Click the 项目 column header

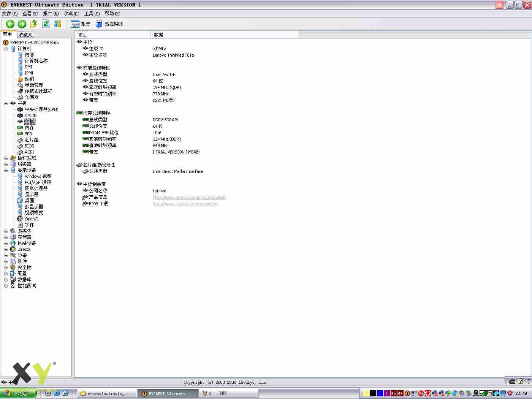pyautogui.click(x=112, y=35)
